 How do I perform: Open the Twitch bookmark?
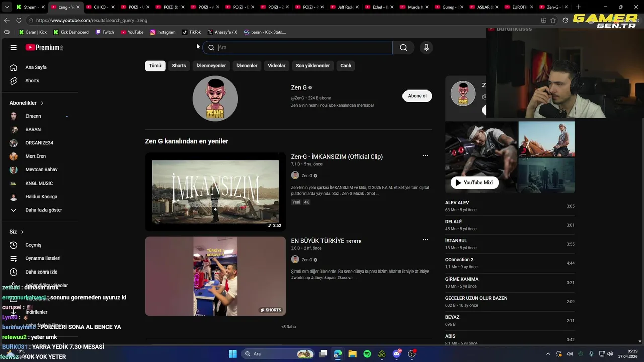pyautogui.click(x=104, y=32)
